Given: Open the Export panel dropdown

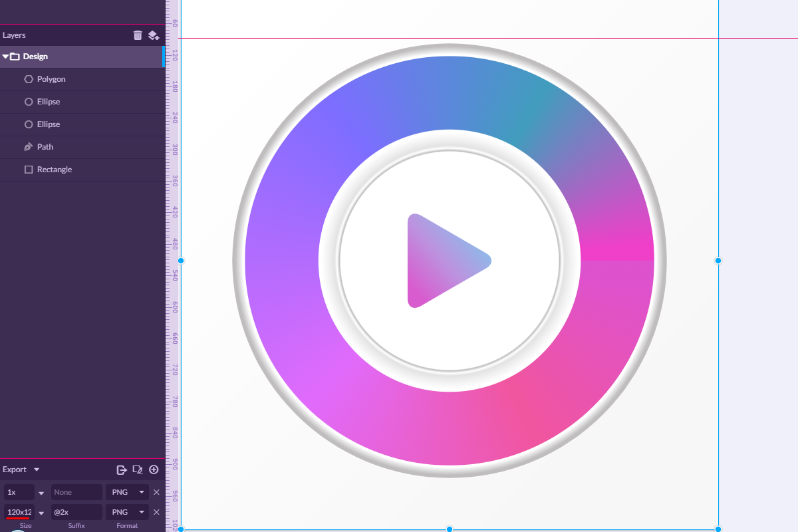Looking at the screenshot, I should pyautogui.click(x=36, y=469).
